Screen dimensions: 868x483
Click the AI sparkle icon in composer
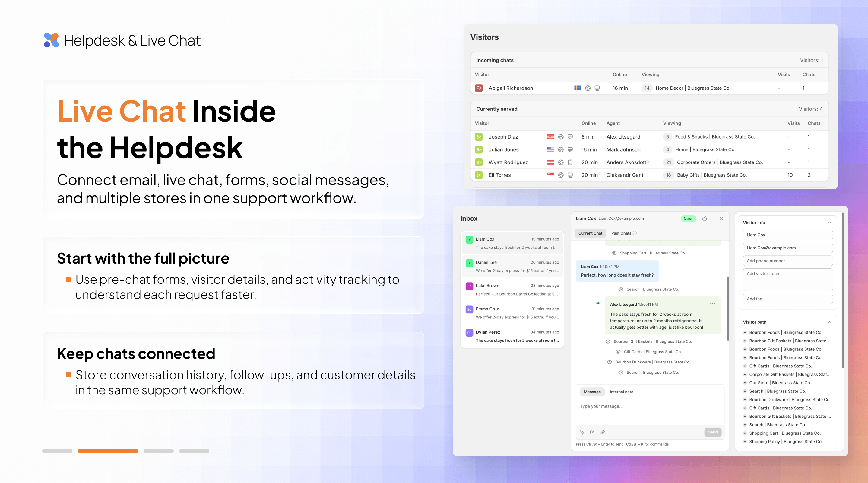582,432
